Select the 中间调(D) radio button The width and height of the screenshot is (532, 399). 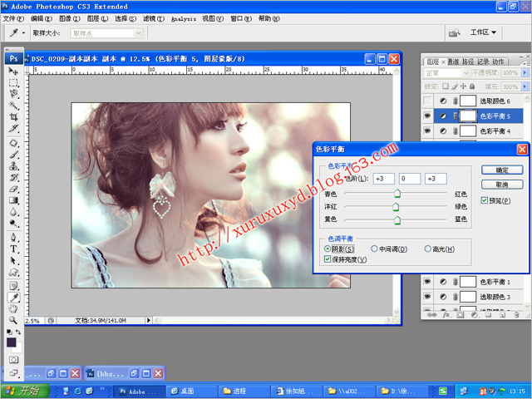click(374, 249)
